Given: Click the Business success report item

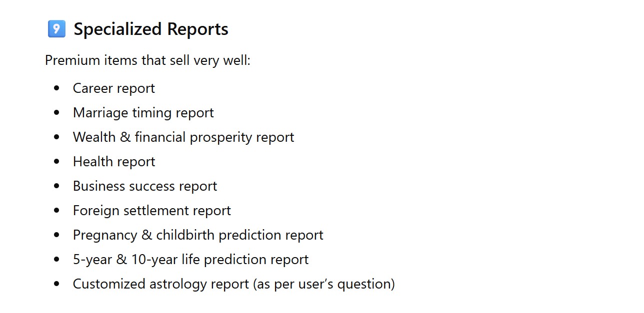Looking at the screenshot, I should pos(144,186).
